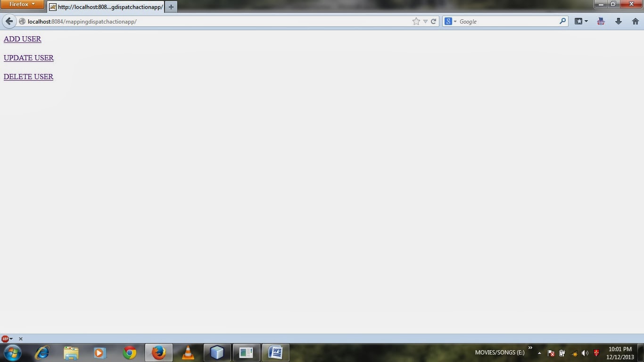Open the clock showing 10:01 PM
644x362 pixels.
pos(620,353)
